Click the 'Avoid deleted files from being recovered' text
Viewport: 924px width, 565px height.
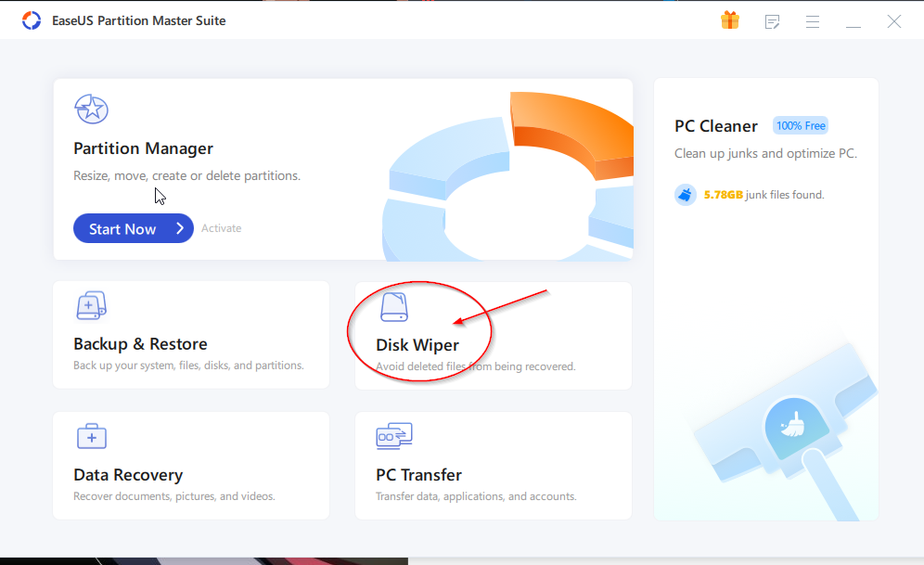[476, 366]
